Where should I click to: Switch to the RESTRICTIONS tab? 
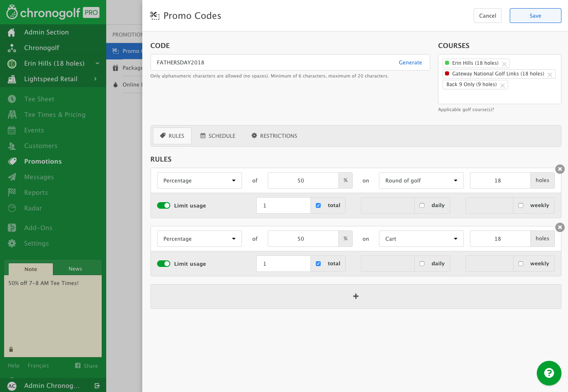point(274,136)
